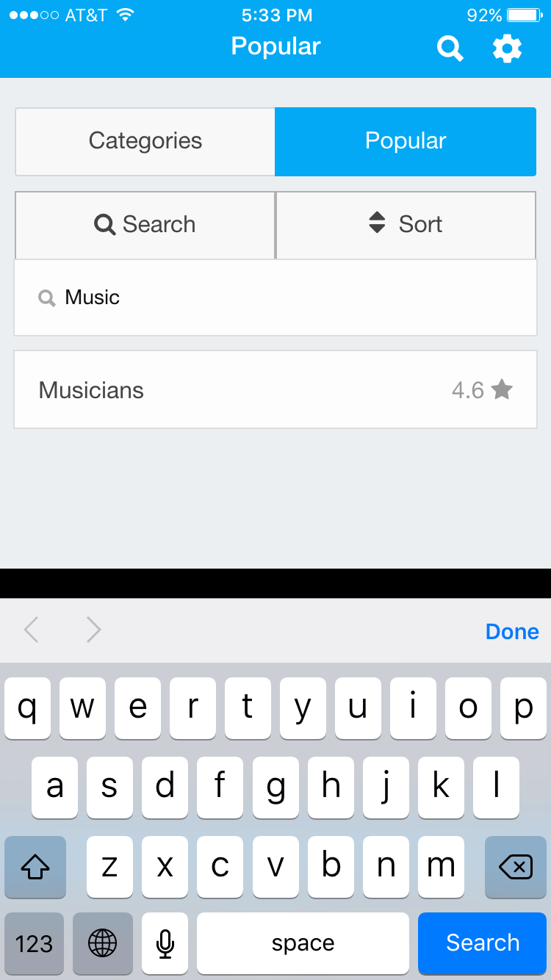Type the letter q key
Screen dimensions: 551x980
28,707
